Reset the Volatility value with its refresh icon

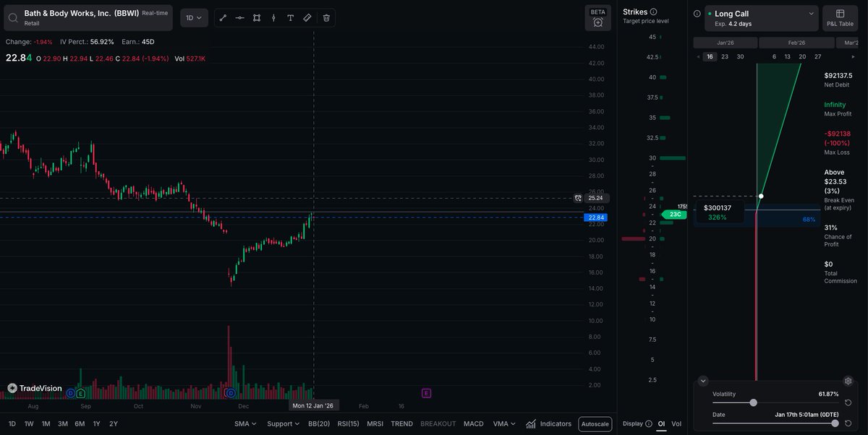tap(847, 402)
